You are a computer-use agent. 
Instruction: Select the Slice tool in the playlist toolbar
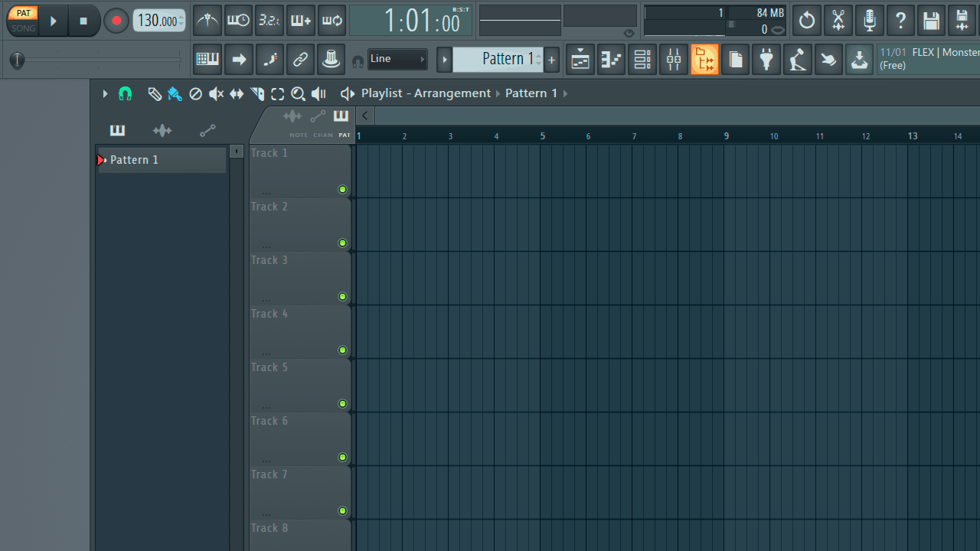pyautogui.click(x=256, y=93)
